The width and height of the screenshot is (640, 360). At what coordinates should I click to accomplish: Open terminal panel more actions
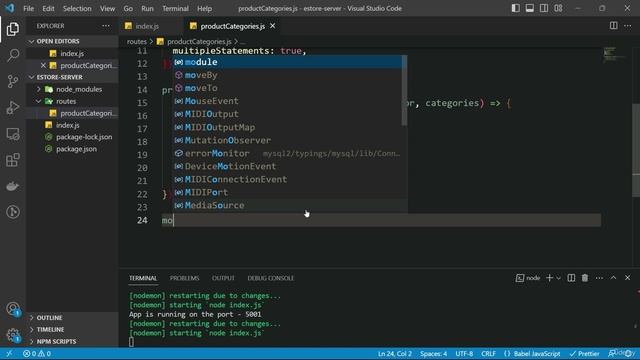599,278
